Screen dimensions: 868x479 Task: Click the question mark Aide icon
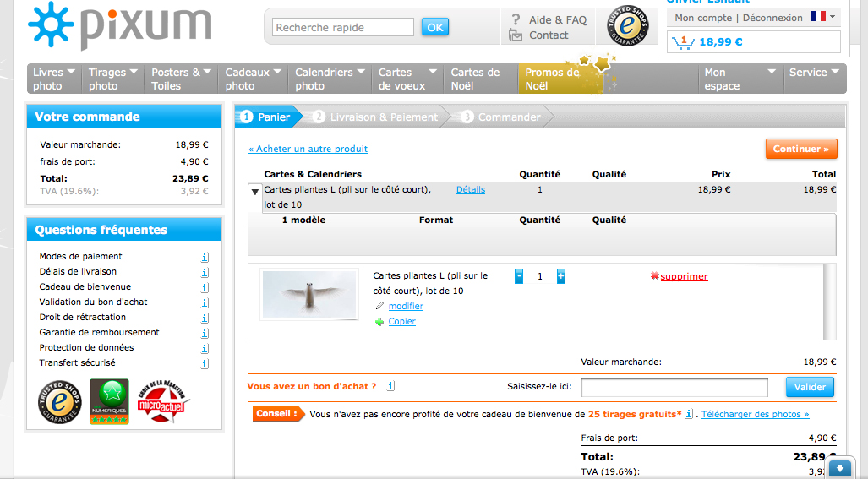click(x=516, y=19)
